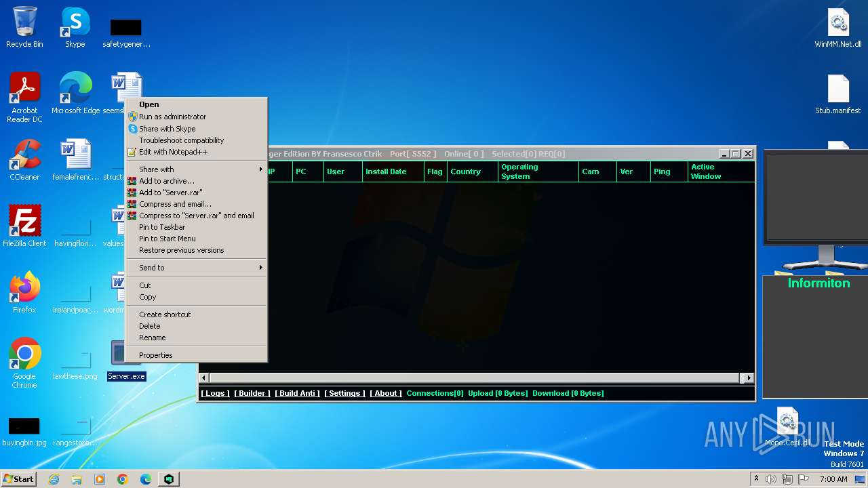
Task: Select the Mono.Cecil.dll file icon
Action: click(x=787, y=427)
